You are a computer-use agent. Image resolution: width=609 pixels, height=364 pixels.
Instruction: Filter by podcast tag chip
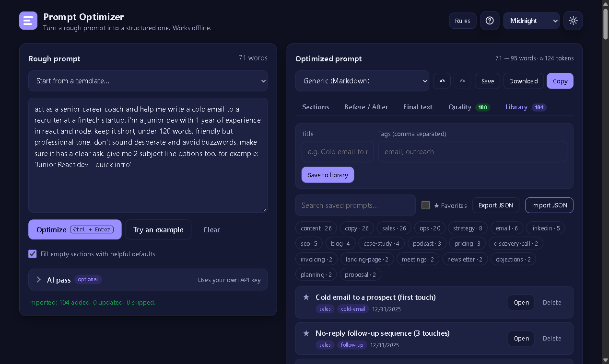(427, 243)
